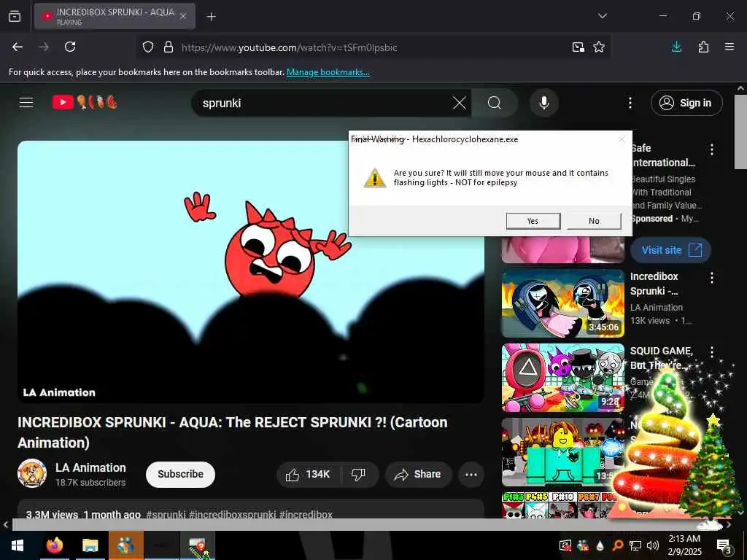Open highlighted orange taskbar app
This screenshot has width=747, height=560.
pyautogui.click(x=125, y=545)
